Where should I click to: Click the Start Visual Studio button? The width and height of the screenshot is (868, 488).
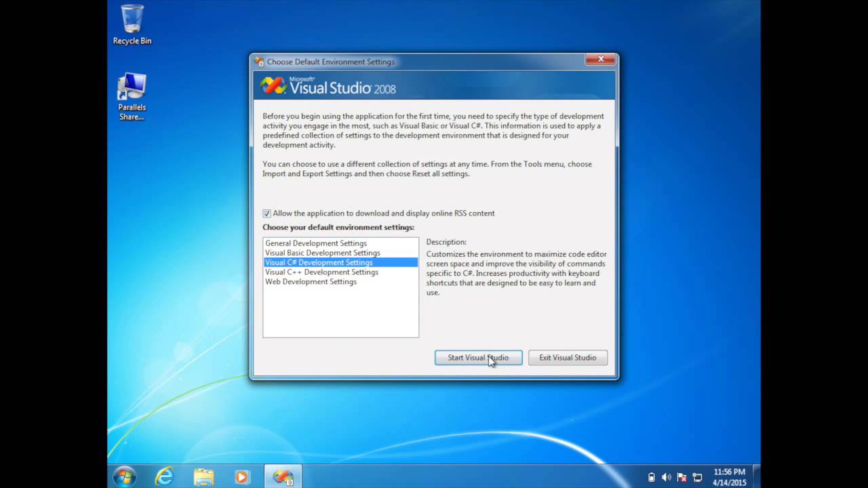point(478,358)
